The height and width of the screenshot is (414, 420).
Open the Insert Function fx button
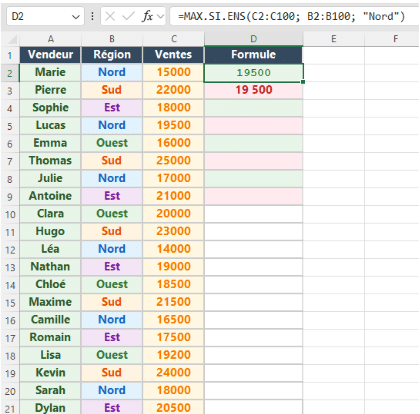(148, 16)
